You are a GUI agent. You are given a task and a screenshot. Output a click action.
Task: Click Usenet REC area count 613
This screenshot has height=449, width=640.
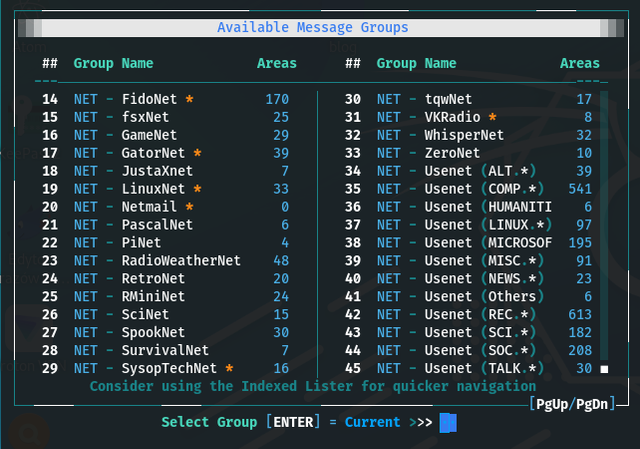click(x=580, y=315)
